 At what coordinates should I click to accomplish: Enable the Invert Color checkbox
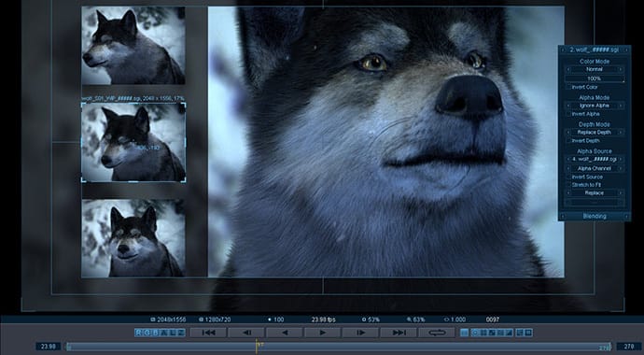click(x=568, y=87)
